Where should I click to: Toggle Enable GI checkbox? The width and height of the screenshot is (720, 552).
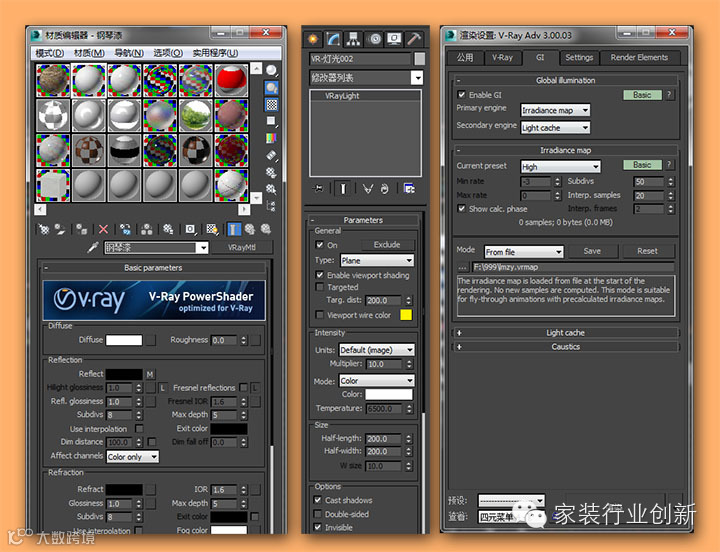click(461, 95)
